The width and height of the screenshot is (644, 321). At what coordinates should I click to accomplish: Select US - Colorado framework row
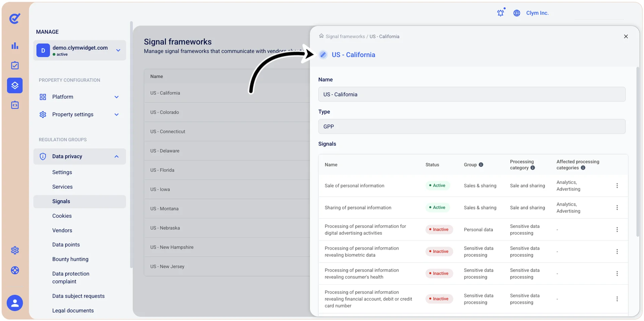pyautogui.click(x=227, y=112)
